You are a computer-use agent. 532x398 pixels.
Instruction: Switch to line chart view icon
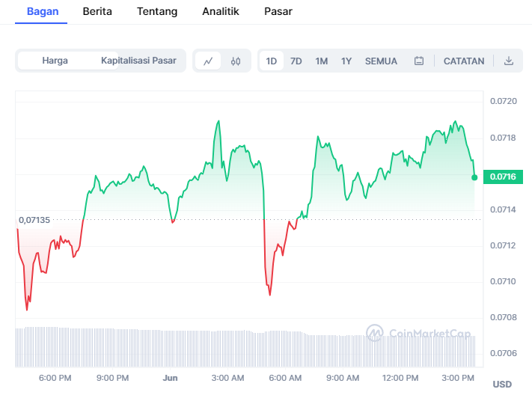coord(208,61)
